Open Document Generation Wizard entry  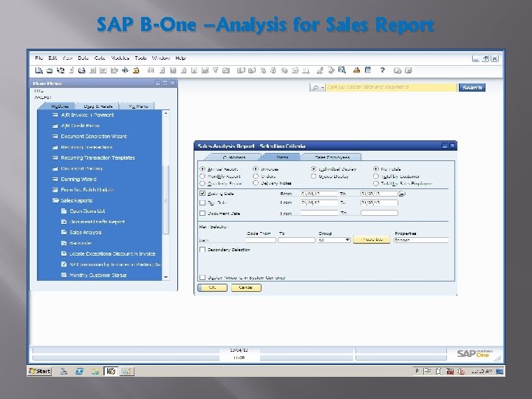94,137
